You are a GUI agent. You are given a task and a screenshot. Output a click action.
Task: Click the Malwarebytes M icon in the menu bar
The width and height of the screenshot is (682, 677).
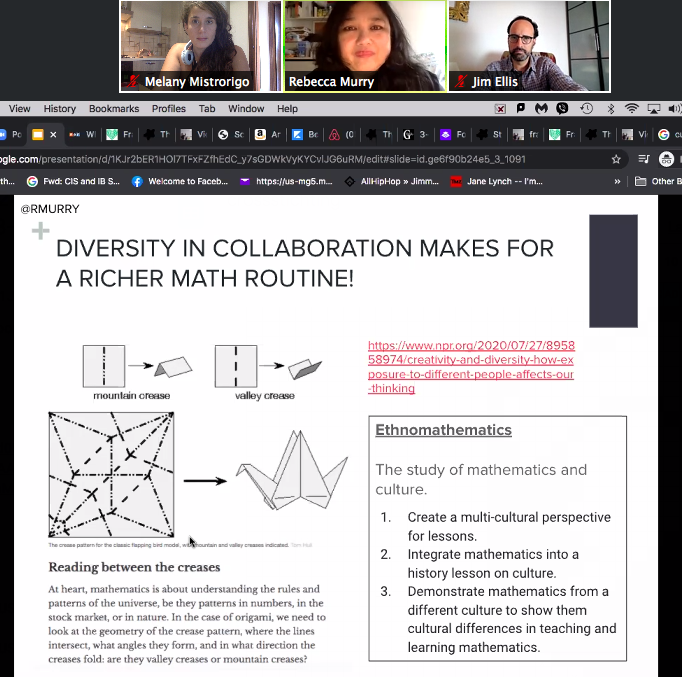541,108
